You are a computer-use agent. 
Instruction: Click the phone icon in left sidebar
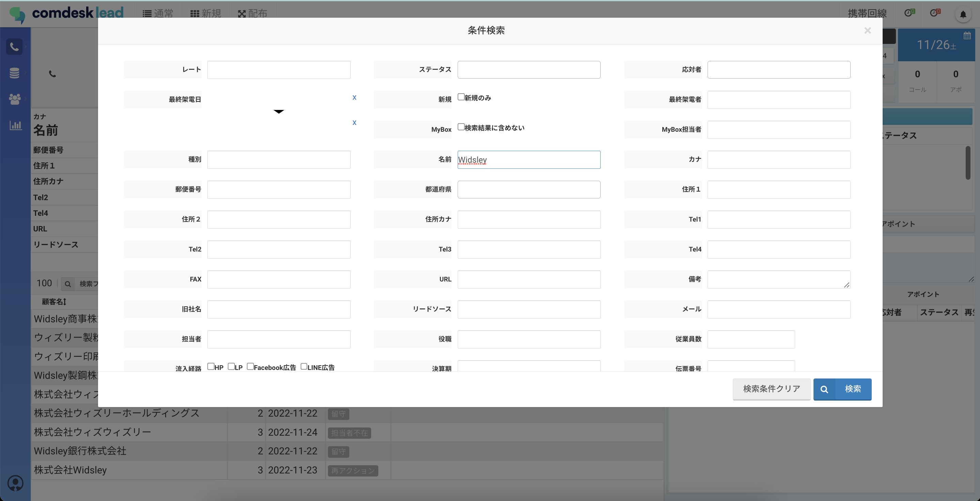[14, 47]
